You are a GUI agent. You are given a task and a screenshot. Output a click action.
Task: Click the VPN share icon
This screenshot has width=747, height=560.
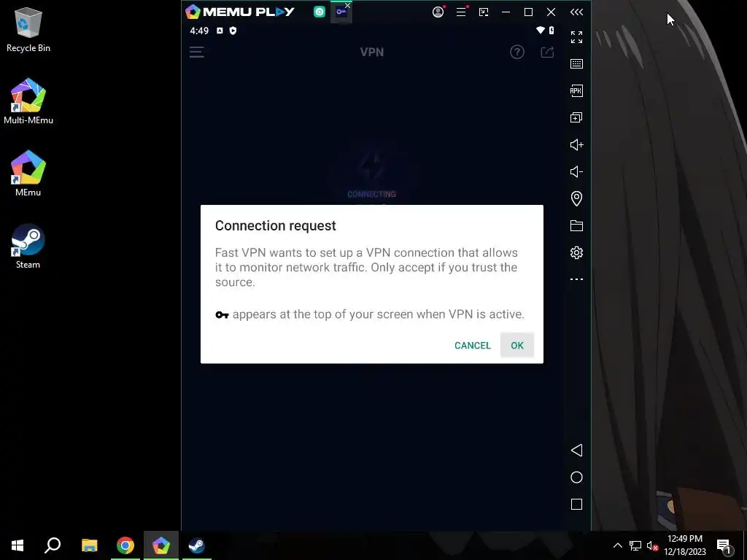click(x=547, y=52)
